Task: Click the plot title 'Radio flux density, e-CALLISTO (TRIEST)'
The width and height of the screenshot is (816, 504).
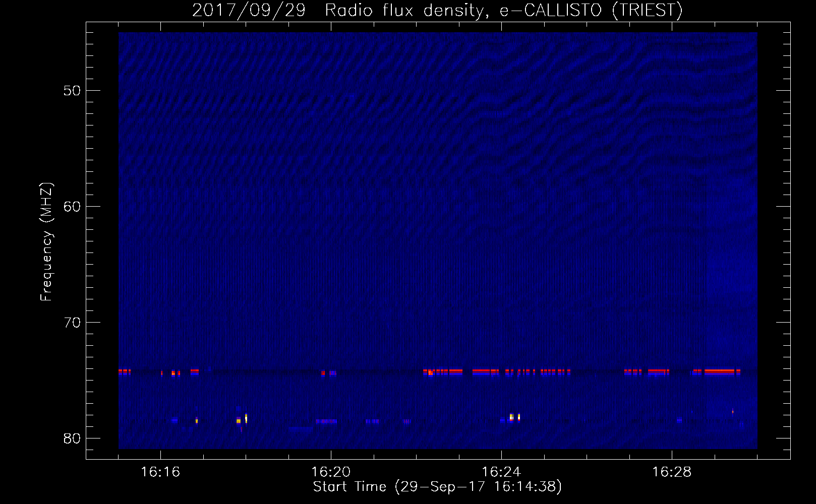Action: [x=503, y=10]
